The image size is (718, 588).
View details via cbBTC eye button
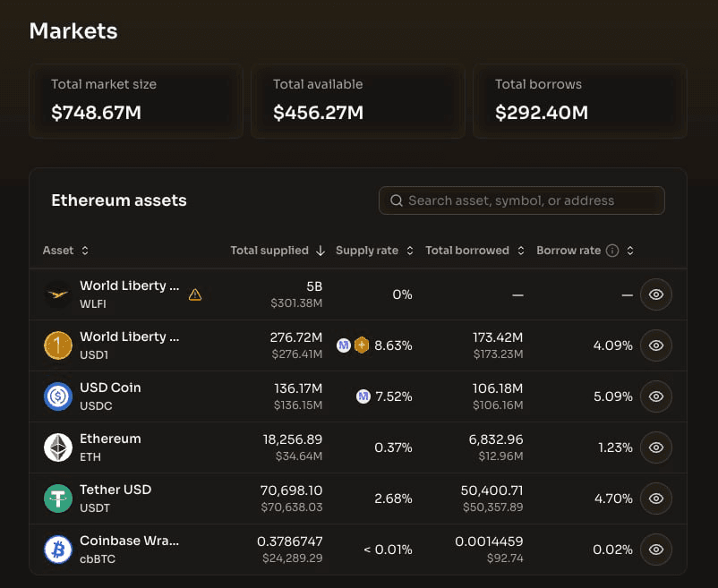click(x=656, y=550)
